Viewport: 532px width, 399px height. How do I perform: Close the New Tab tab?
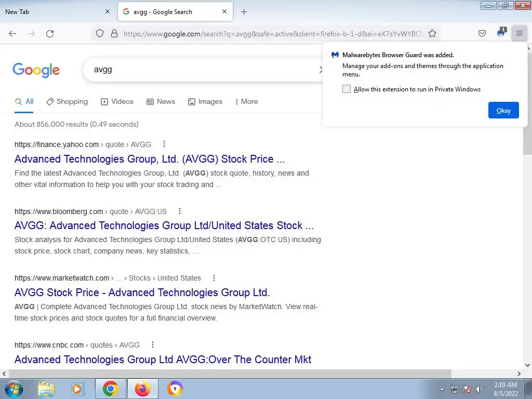pyautogui.click(x=107, y=11)
